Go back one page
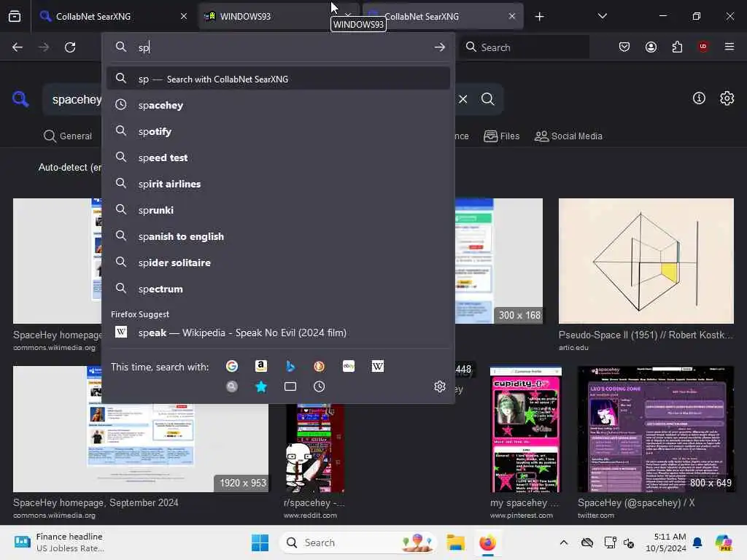The height and width of the screenshot is (560, 747). point(18,47)
